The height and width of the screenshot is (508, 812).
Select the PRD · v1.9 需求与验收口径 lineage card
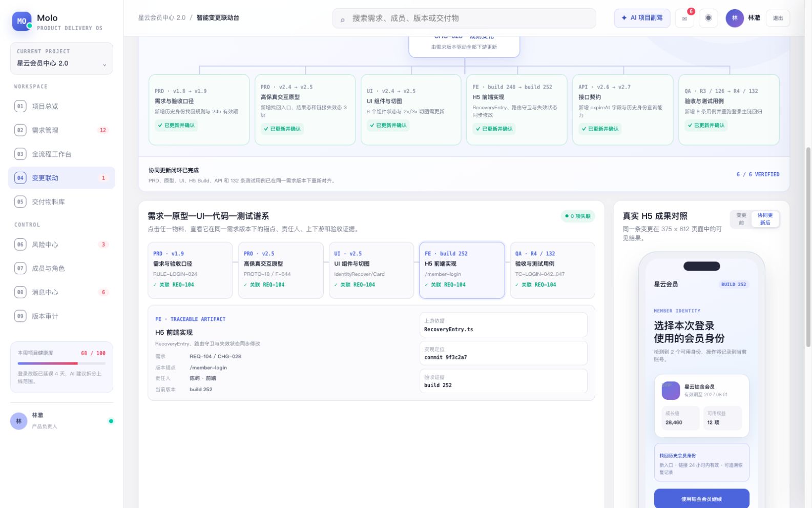coord(190,270)
